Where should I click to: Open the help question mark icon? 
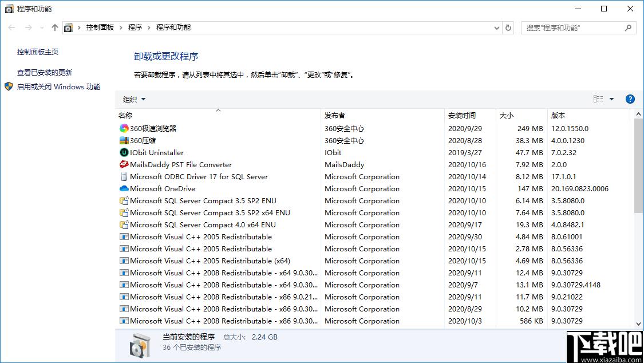[x=630, y=99]
